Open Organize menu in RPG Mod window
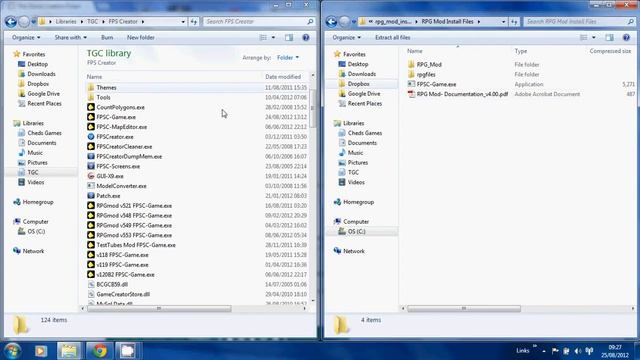This screenshot has height=360, width=640. pyautogui.click(x=347, y=38)
